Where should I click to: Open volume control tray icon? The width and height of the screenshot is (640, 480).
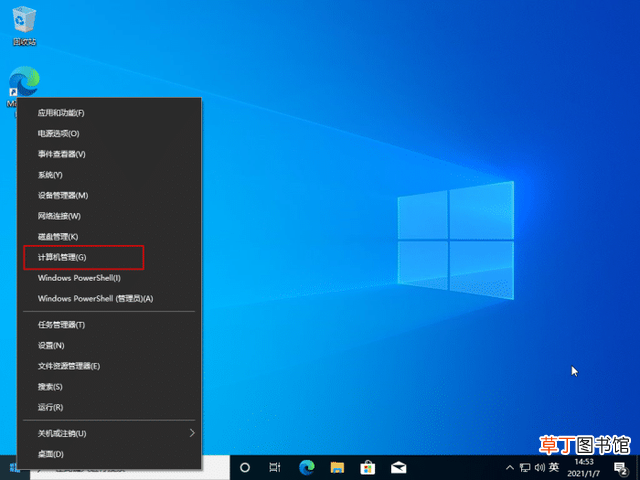pos(540,467)
